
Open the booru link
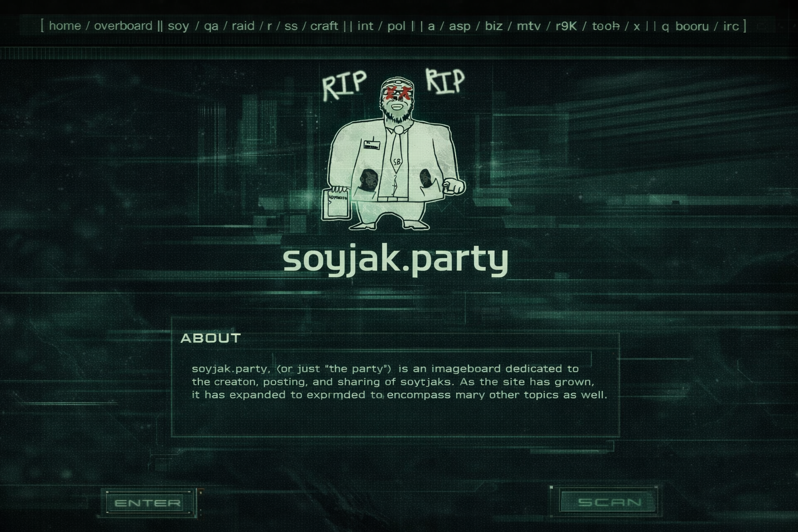[x=692, y=26]
